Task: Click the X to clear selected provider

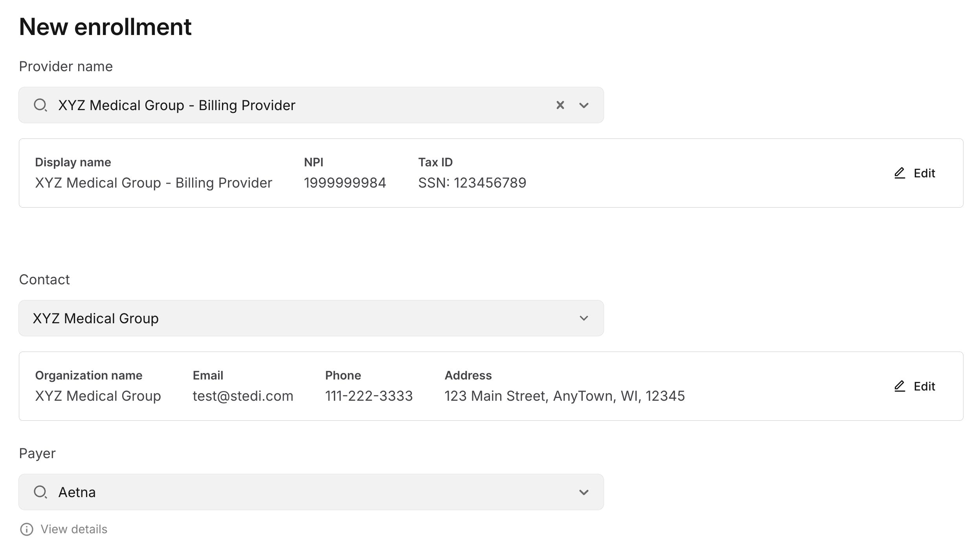Action: pos(560,105)
